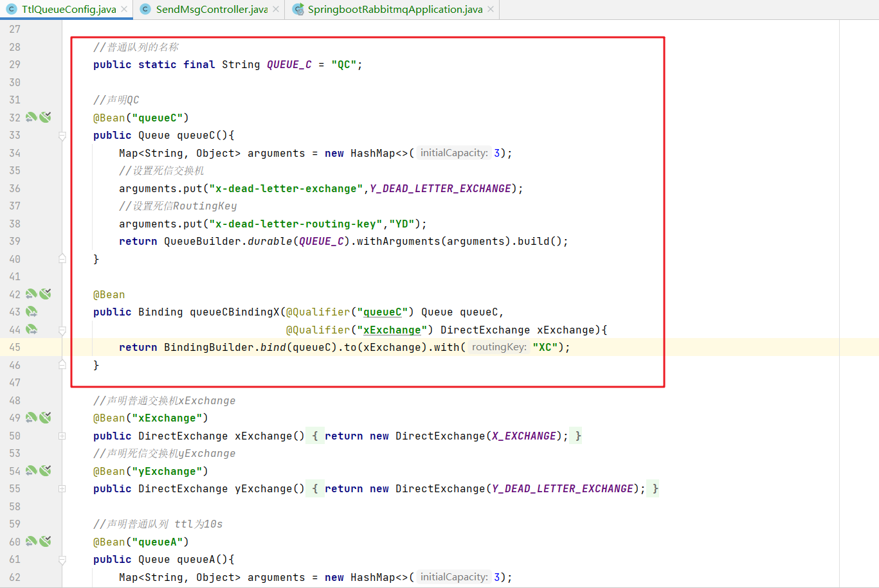Click the first Spring gutter icon on line 60
The image size is (879, 588).
pos(32,542)
